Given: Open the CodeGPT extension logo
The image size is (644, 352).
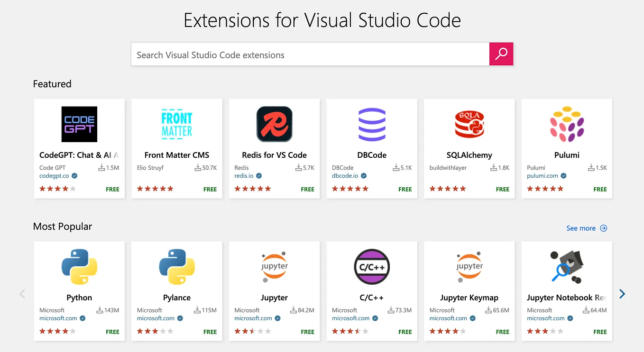Looking at the screenshot, I should [x=79, y=124].
